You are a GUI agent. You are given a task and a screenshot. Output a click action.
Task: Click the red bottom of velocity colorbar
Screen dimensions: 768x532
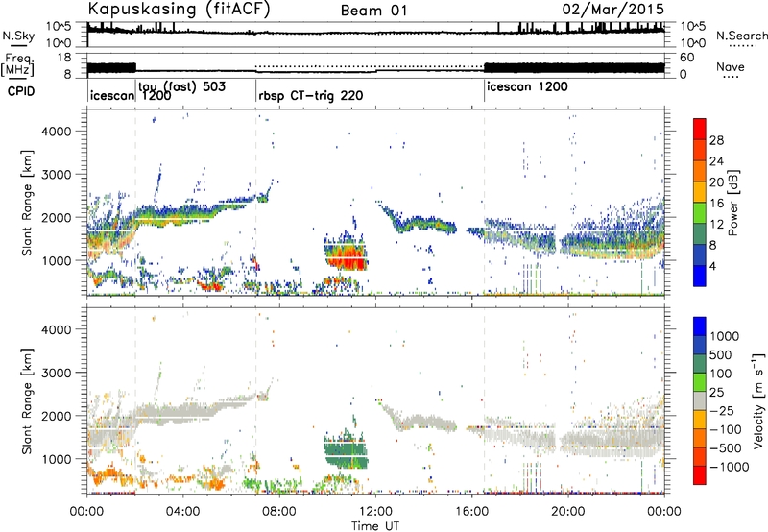(x=700, y=475)
